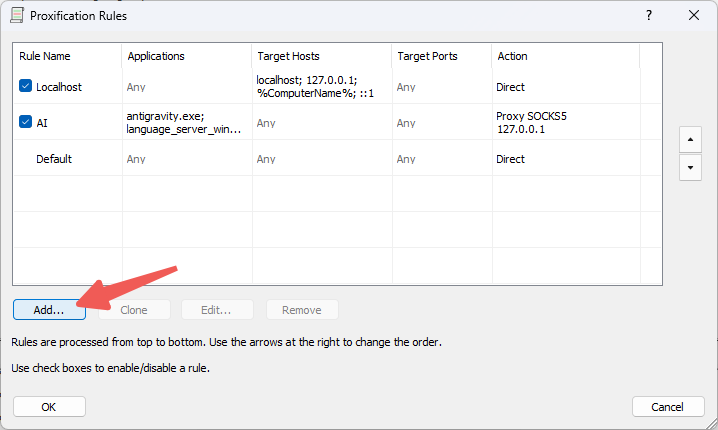Move rule down with the down arrow

point(689,167)
